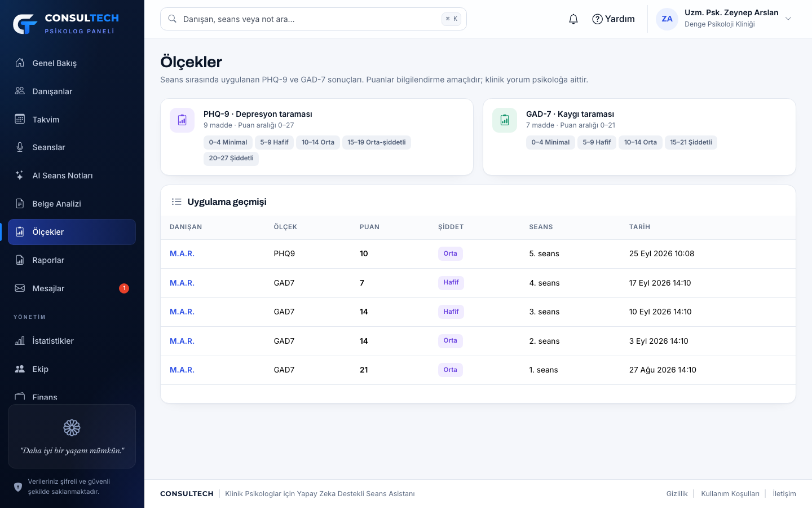Click the Belge Analizi document icon
This screenshot has height=508, width=812.
pyautogui.click(x=20, y=204)
